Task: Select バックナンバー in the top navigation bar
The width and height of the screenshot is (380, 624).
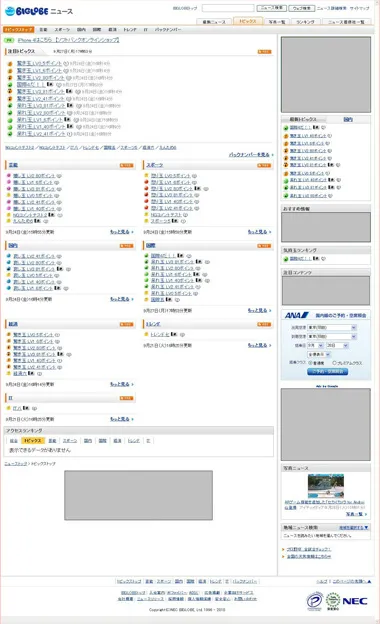Action: 168,30
